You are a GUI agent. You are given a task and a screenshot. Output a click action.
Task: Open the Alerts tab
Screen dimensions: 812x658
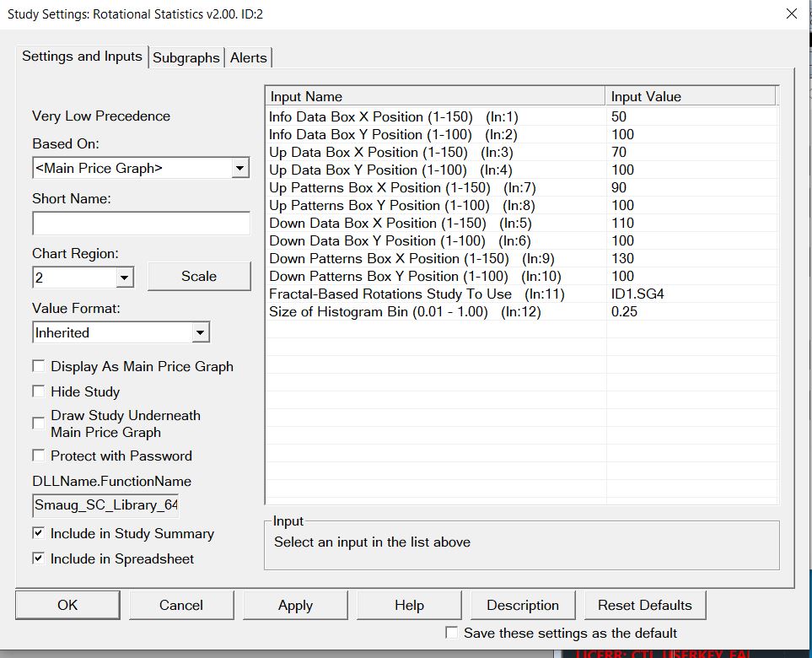click(x=248, y=57)
